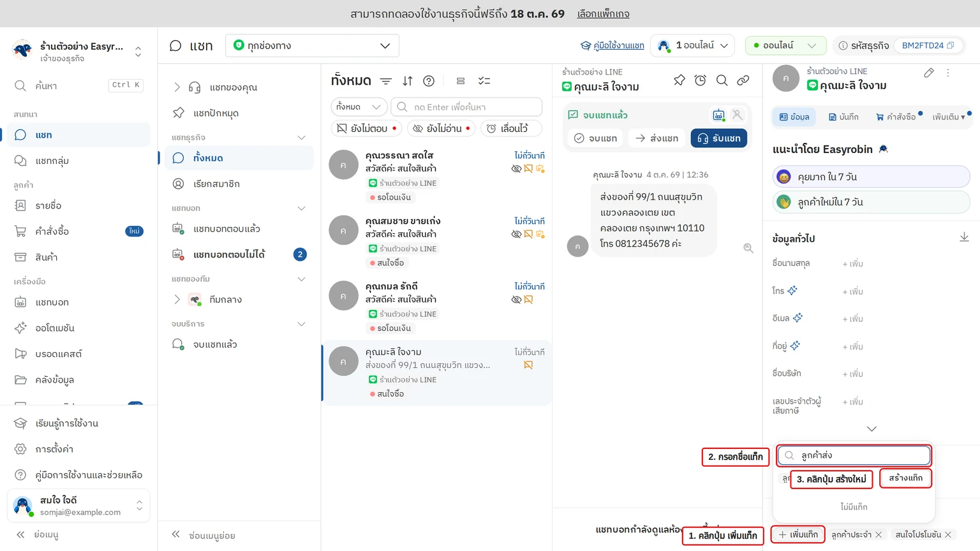Expand the แชทของคุณ tree item

177,87
